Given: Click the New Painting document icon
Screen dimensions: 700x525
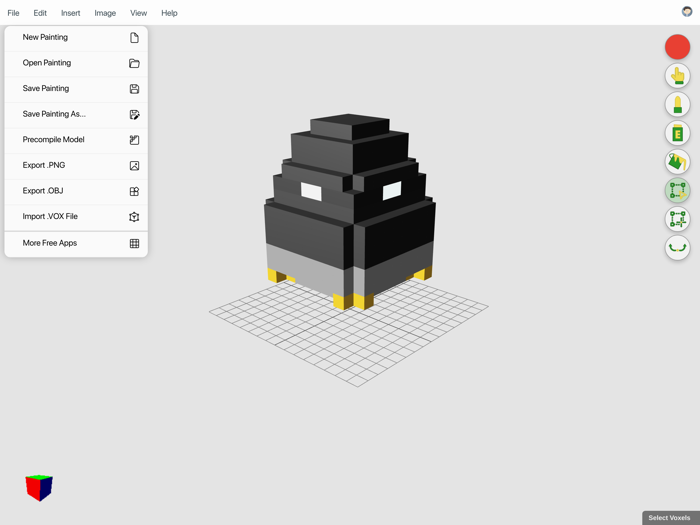Looking at the screenshot, I should [x=134, y=38].
